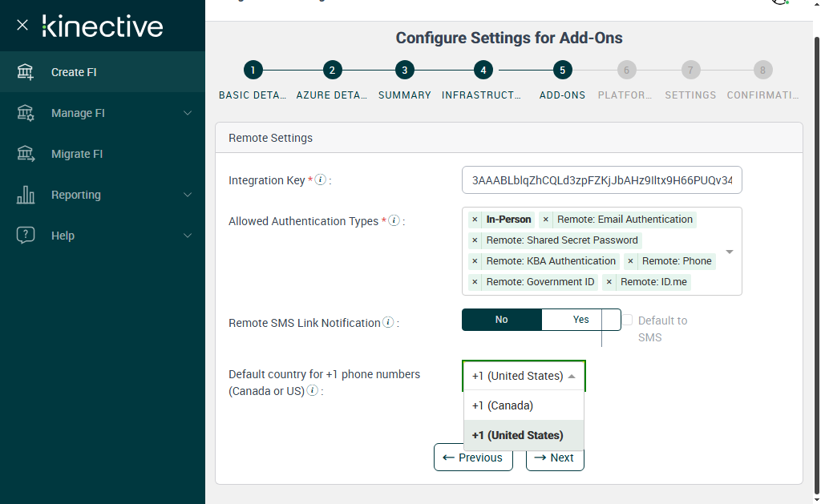821x504 pixels.
Task: Go to step 3 Summary
Action: [405, 71]
